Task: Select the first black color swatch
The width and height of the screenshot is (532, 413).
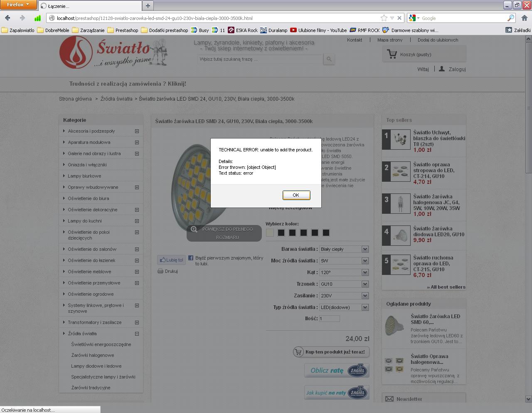Action: [281, 232]
